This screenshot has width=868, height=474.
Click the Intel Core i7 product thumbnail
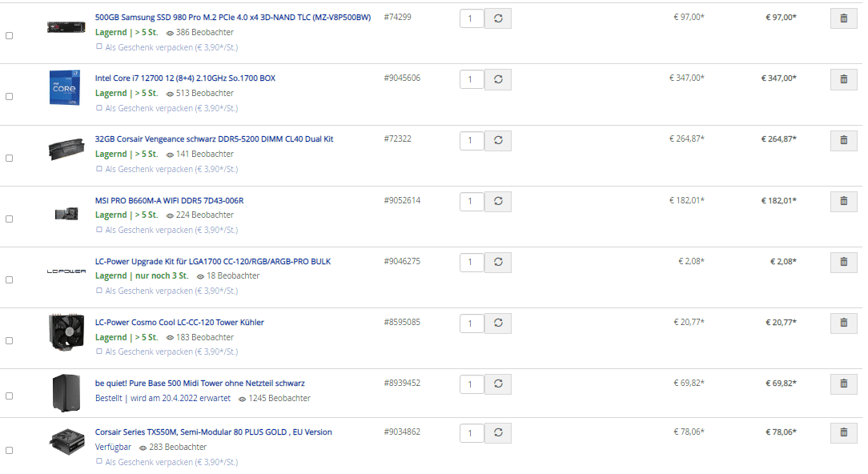pyautogui.click(x=65, y=88)
